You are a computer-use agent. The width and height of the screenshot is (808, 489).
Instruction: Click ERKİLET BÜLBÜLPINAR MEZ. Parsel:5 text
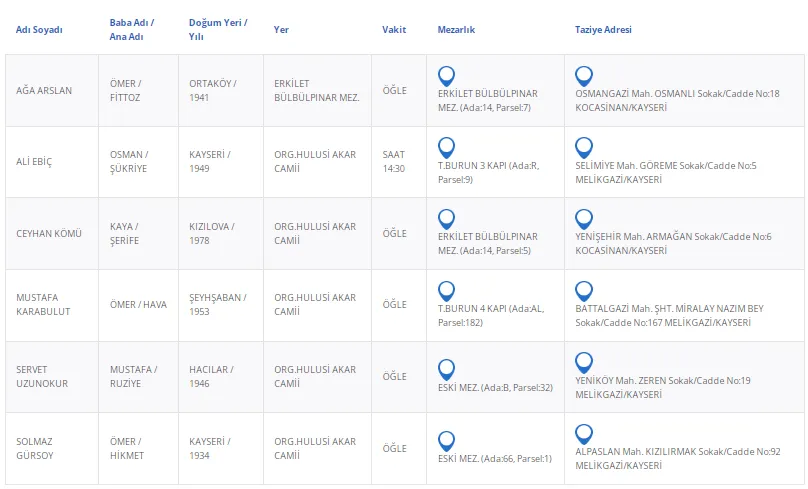click(487, 243)
